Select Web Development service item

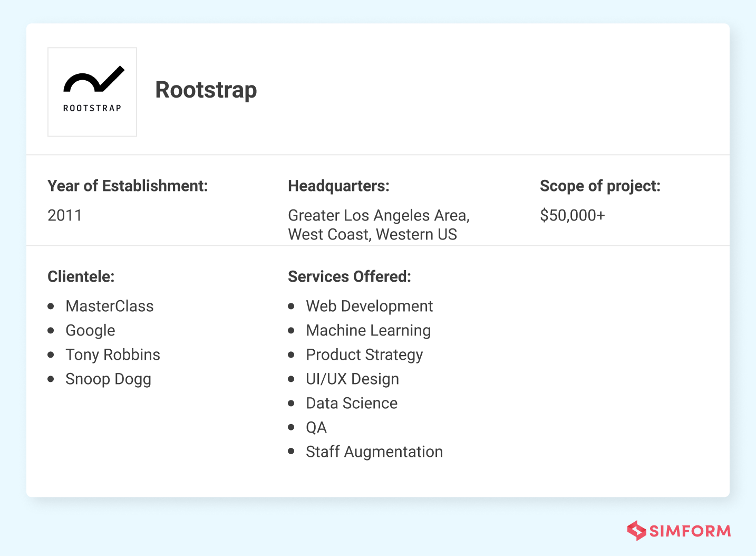pyautogui.click(x=370, y=306)
